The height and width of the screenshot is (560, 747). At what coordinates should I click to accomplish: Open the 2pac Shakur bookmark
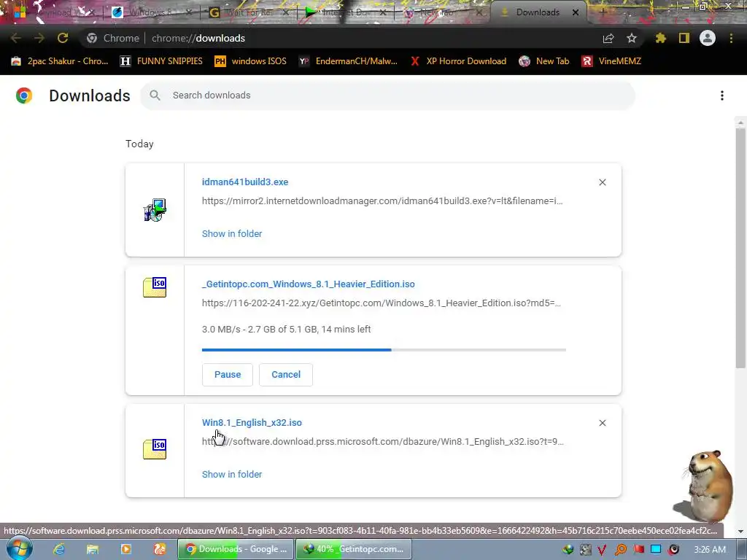(x=60, y=61)
